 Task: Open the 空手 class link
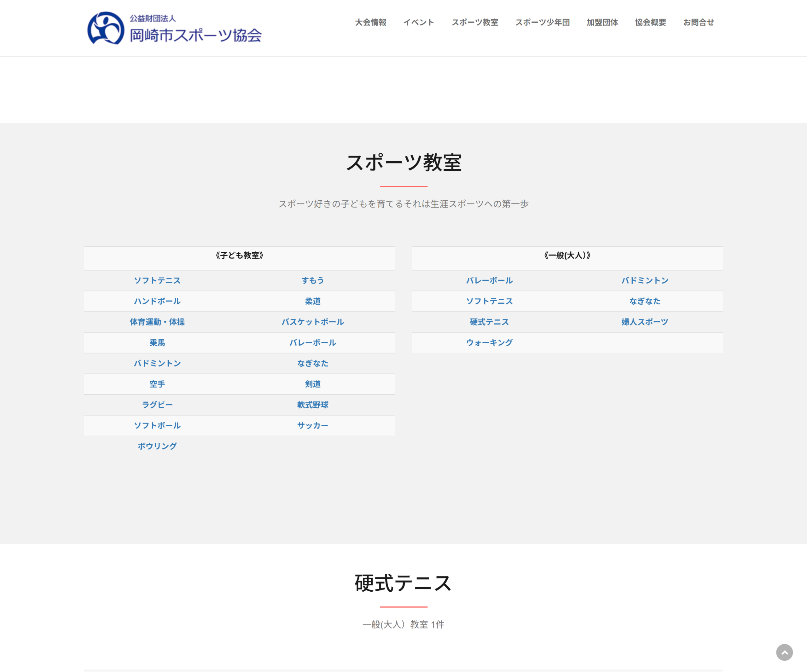(x=157, y=384)
